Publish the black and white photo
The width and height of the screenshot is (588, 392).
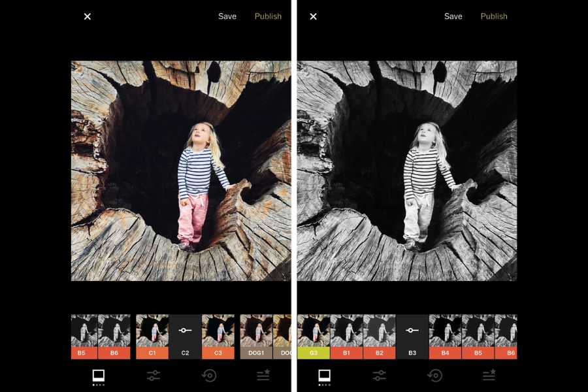[494, 16]
